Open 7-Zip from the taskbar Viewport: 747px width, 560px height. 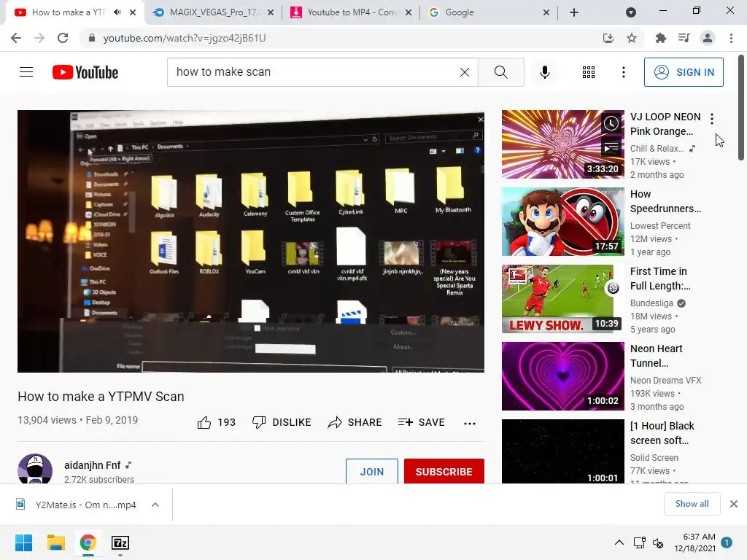click(120, 542)
